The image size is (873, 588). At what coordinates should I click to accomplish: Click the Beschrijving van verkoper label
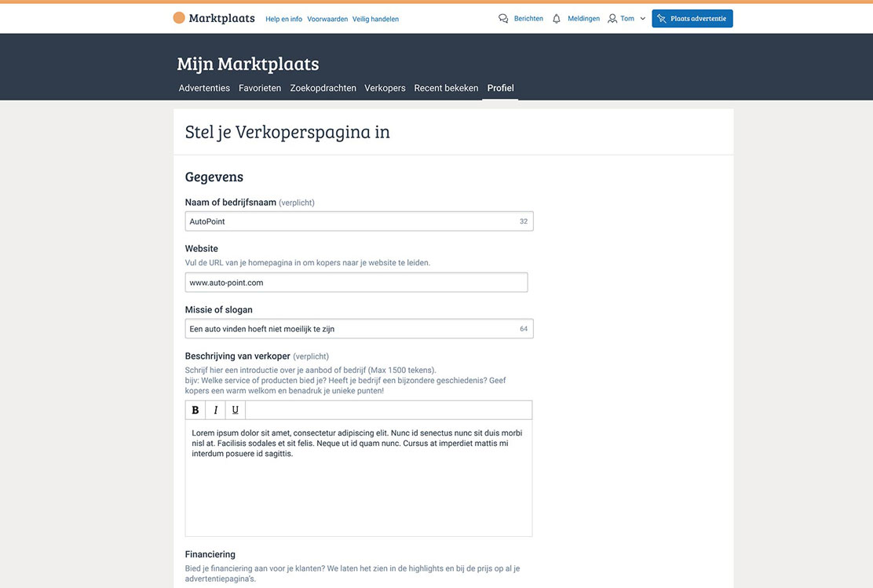(238, 356)
